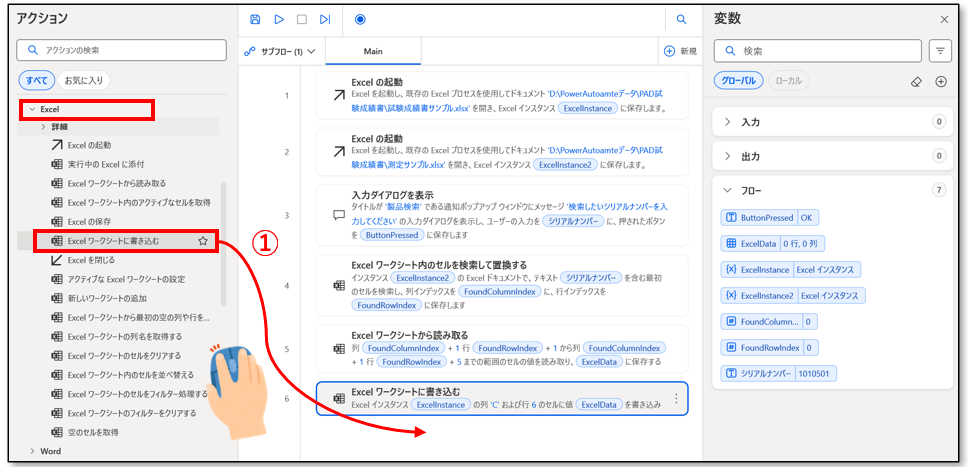
Task: Click the clear variables eraser icon
Action: tap(917, 81)
